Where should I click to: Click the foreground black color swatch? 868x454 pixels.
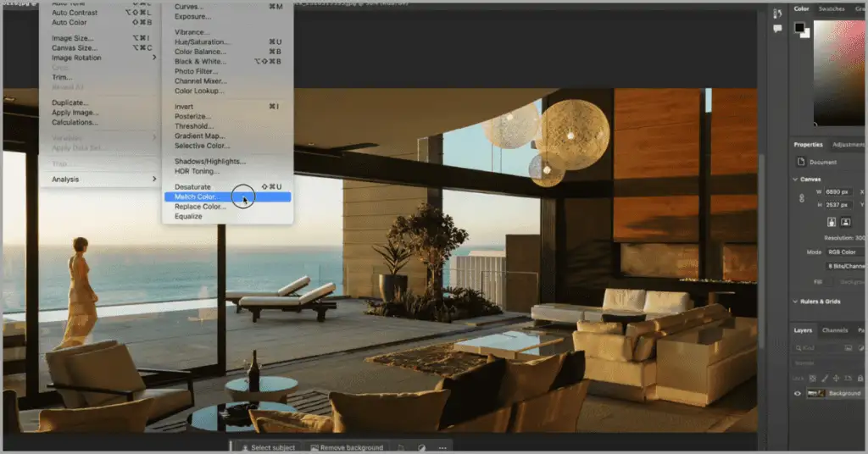(x=799, y=27)
